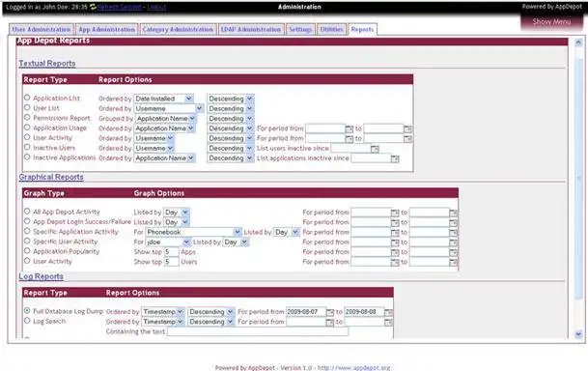588x371 pixels.
Task: Select the All App Depot Activity graph radio
Action: click(x=27, y=212)
